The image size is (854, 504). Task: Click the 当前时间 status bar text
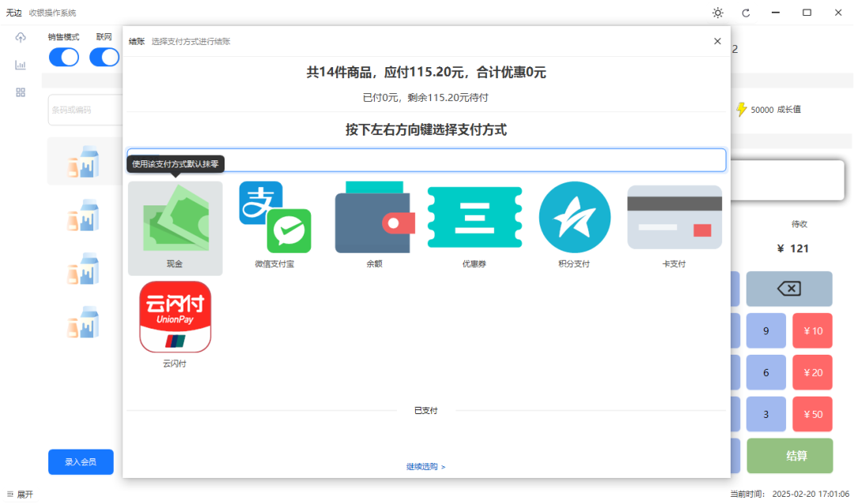(789, 495)
